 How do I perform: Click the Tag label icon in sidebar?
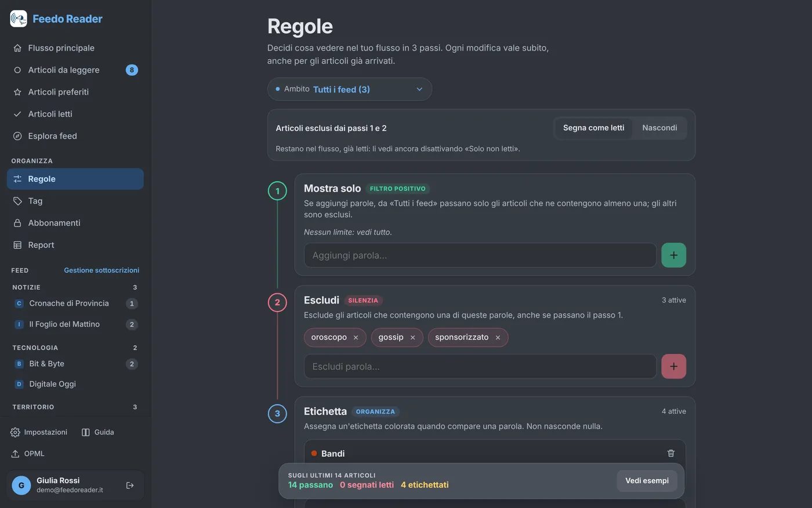click(17, 201)
